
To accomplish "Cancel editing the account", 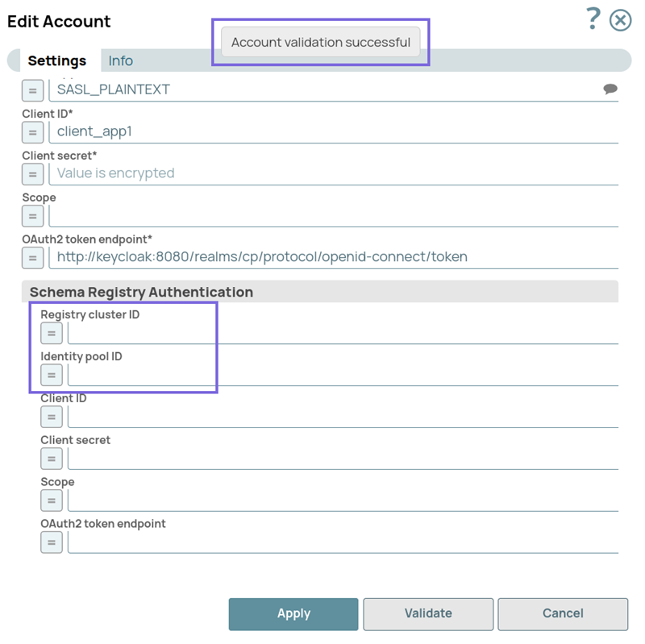I will click(x=563, y=614).
